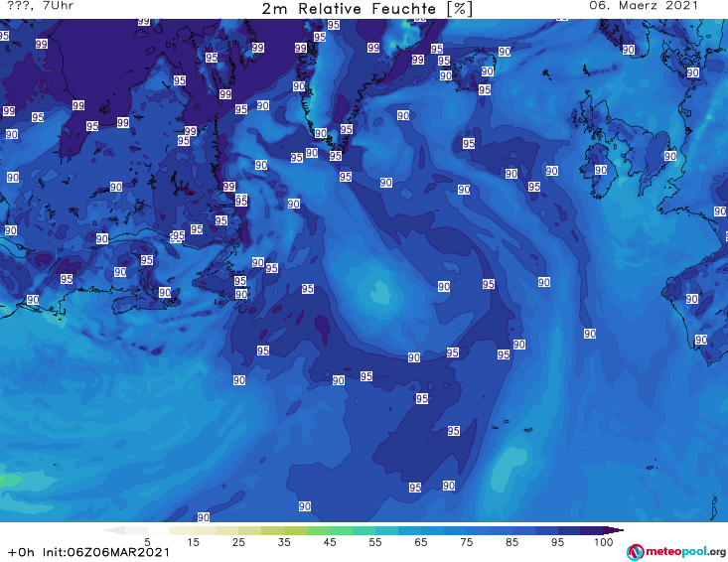Click the "65" color bar tick label
Viewport: 728px width, 562px height.
click(x=420, y=542)
